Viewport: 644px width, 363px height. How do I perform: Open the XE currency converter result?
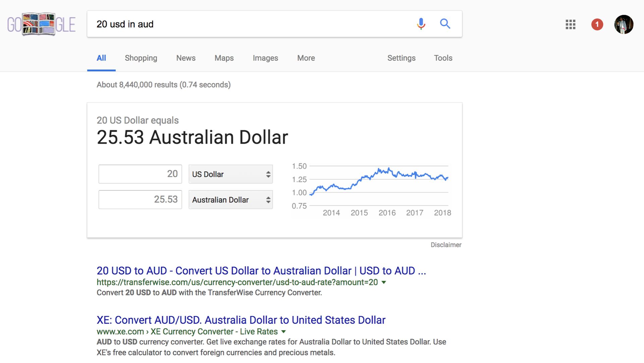point(240,320)
